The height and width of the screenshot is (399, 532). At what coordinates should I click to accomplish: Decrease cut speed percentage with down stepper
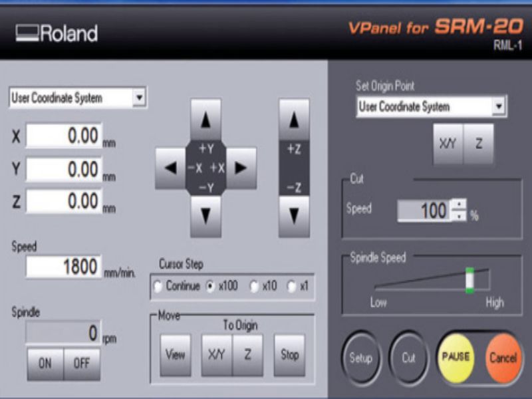(459, 215)
